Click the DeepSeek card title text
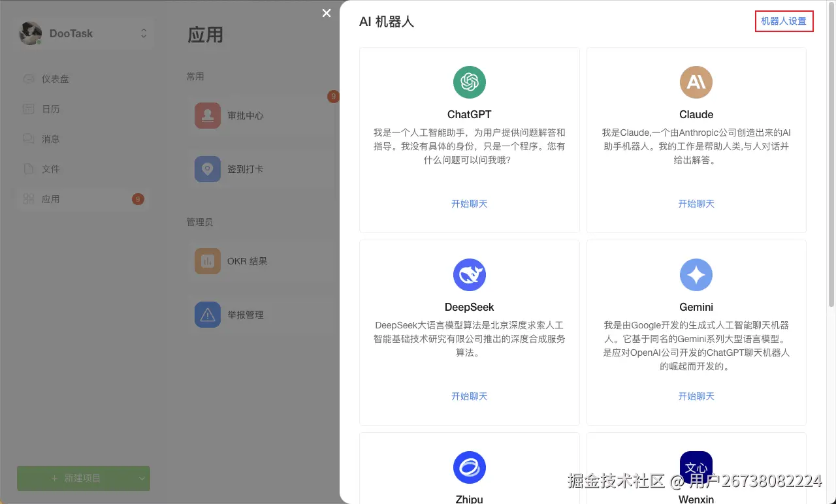 (470, 307)
